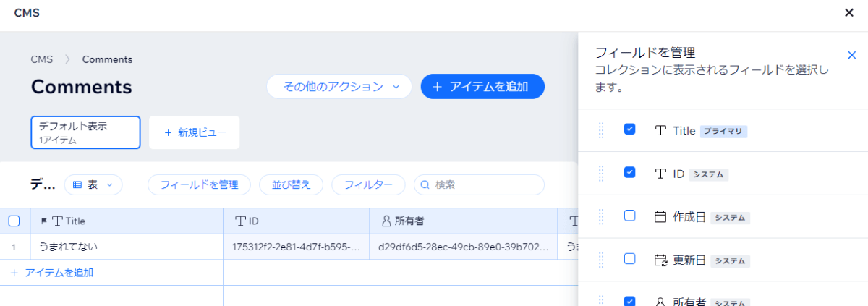Click the text-type icon beside ID in the panel
The width and height of the screenshot is (868, 306).
point(660,174)
